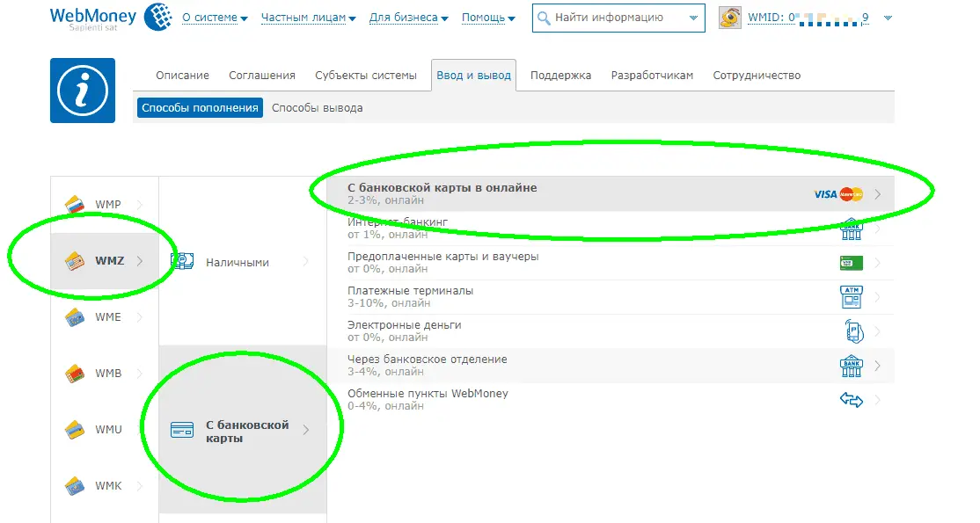This screenshot has width=980, height=523.
Task: Click the search magnifier icon
Action: (544, 18)
